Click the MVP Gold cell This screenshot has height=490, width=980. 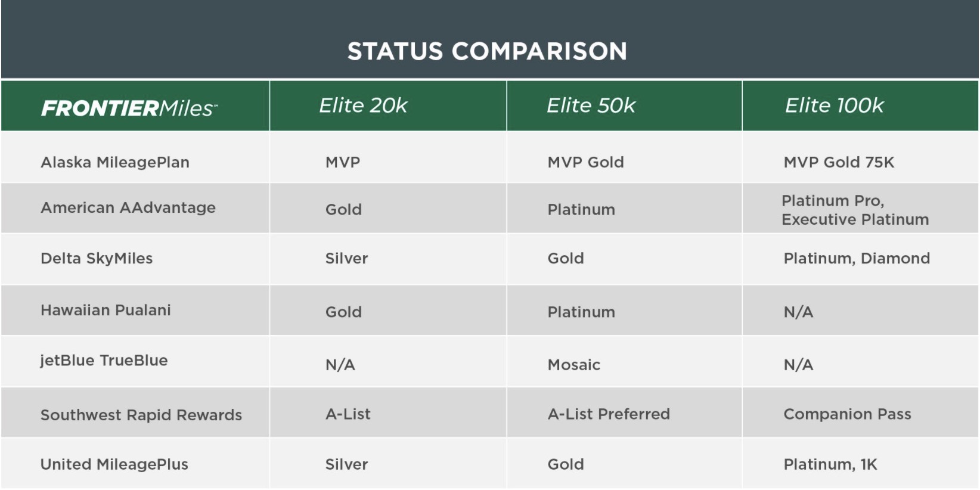pyautogui.click(x=585, y=162)
